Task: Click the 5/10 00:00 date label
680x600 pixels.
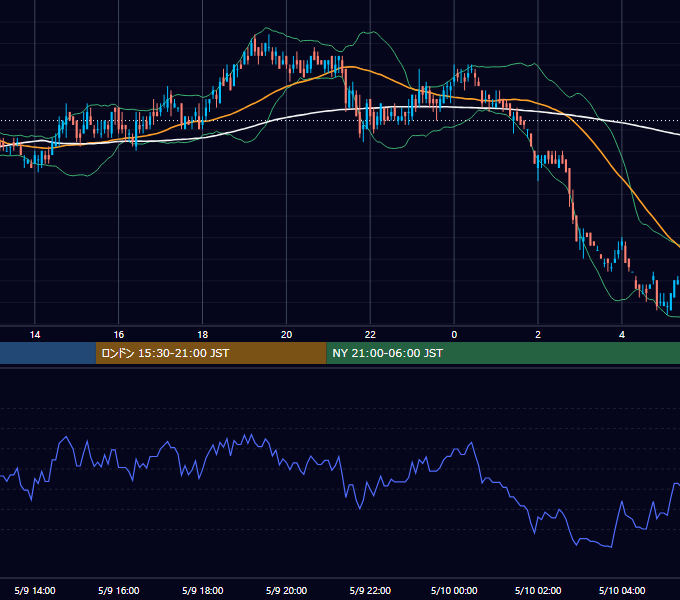Action: [454, 590]
